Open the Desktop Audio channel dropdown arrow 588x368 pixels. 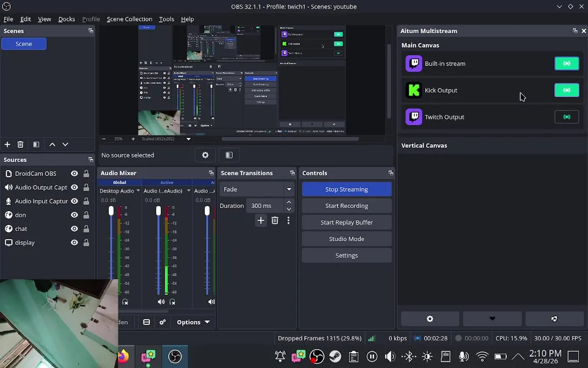(x=138, y=191)
